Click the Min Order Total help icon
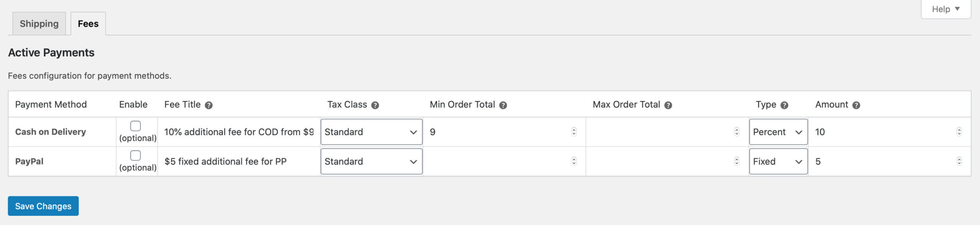 coord(503,105)
